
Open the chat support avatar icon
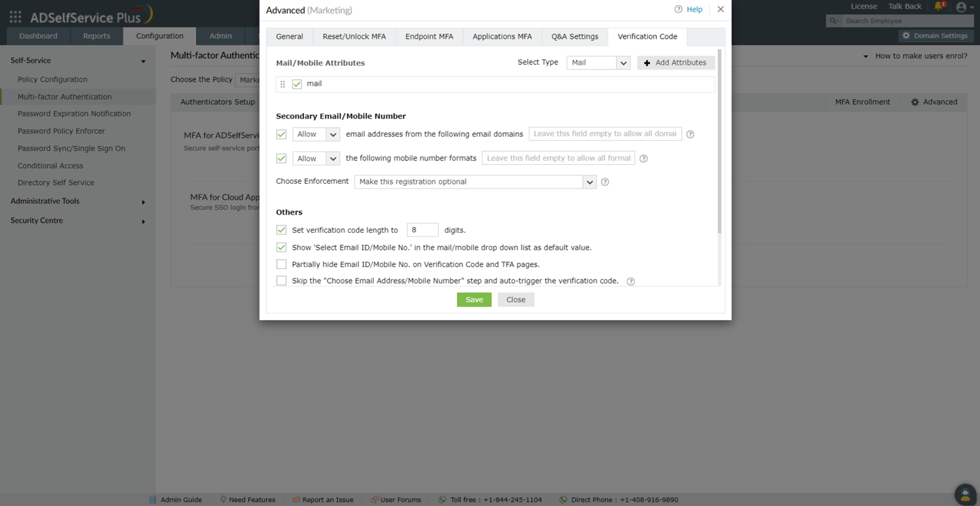pyautogui.click(x=965, y=495)
